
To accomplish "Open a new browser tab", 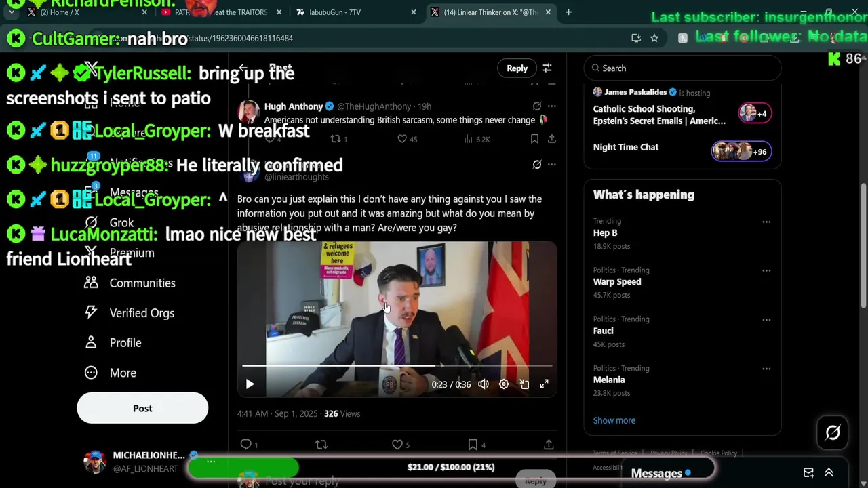I will [568, 12].
